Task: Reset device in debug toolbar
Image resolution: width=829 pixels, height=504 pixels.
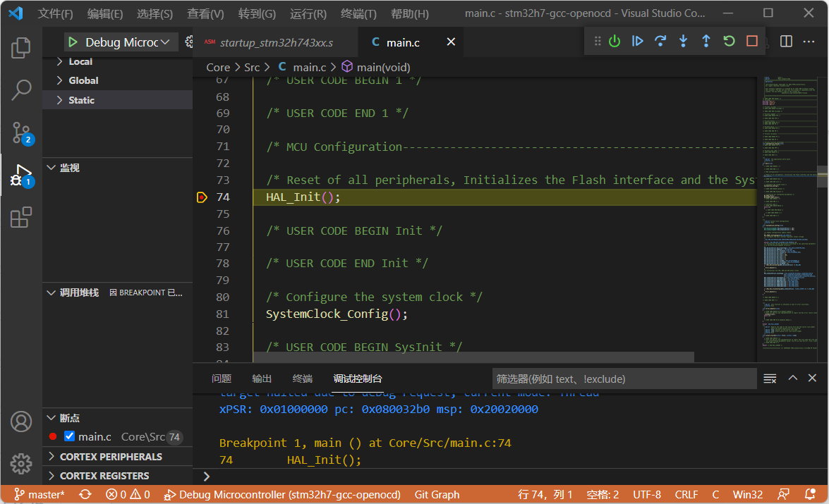Action: click(615, 41)
